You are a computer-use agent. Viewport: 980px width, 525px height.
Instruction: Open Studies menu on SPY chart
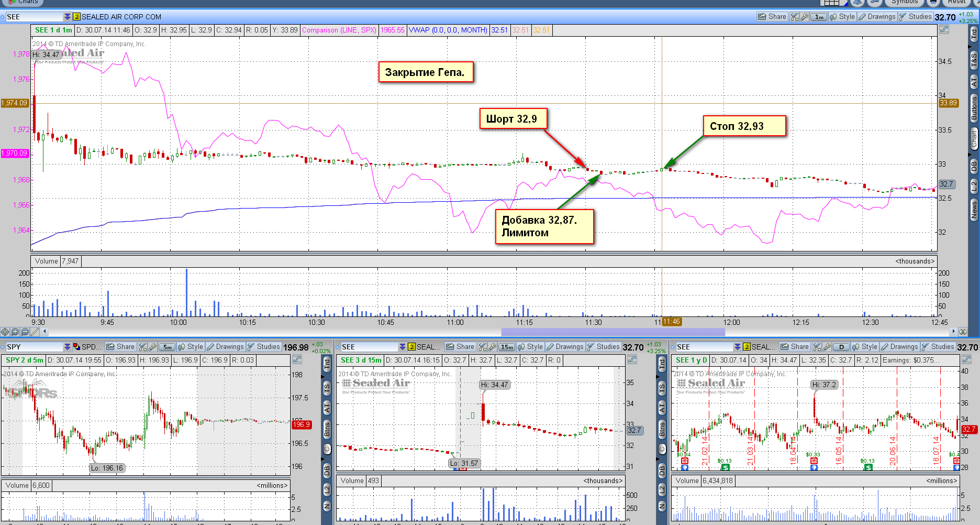[x=263, y=347]
